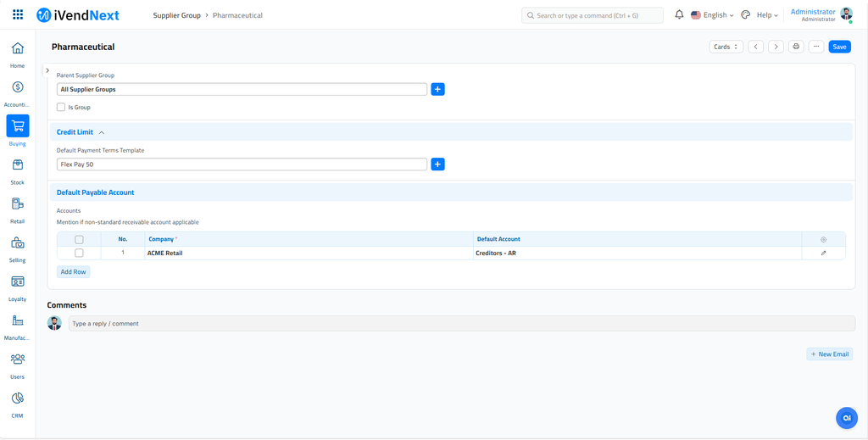
Task: Navigate to Supplier Group breadcrumb
Action: tap(176, 15)
